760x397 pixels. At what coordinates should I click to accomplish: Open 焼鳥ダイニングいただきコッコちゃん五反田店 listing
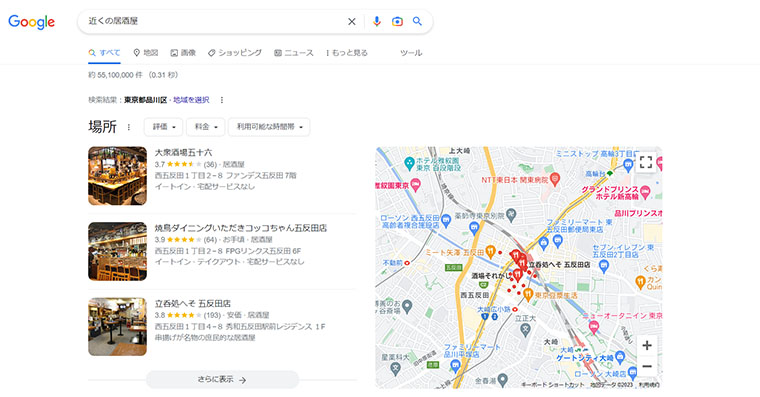coord(240,228)
